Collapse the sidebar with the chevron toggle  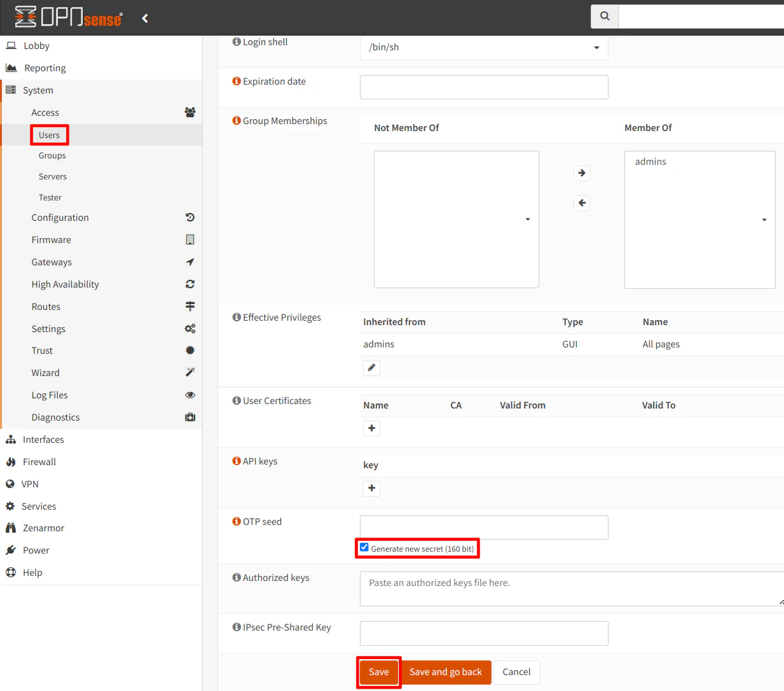coord(145,18)
